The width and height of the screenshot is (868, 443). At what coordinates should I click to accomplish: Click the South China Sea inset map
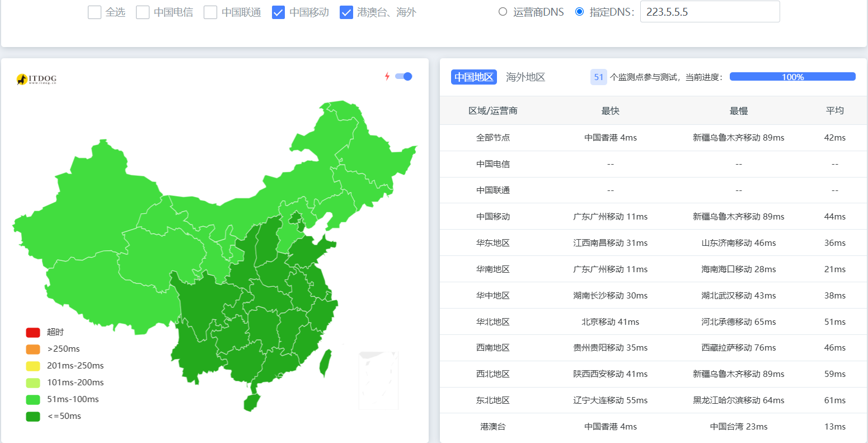tap(379, 380)
